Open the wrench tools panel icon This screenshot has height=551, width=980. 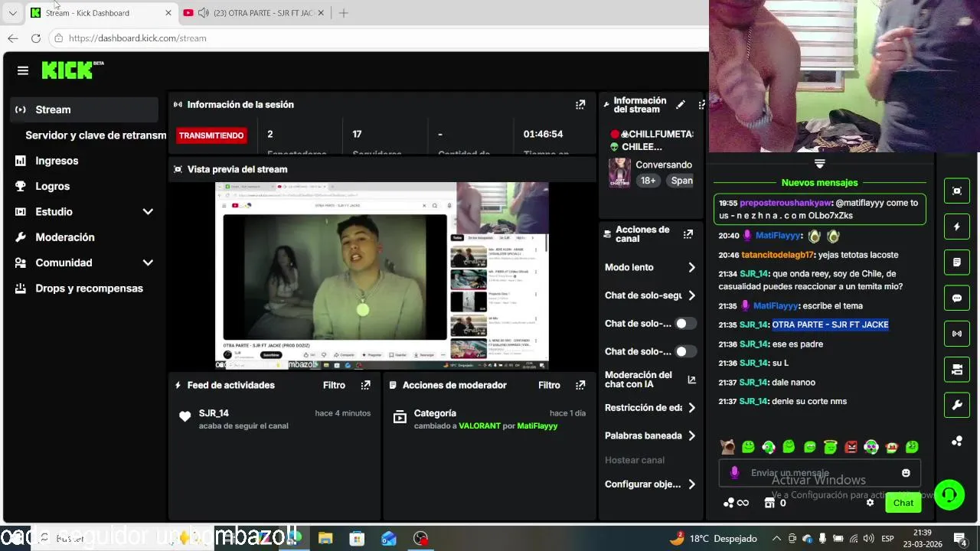[x=957, y=405]
